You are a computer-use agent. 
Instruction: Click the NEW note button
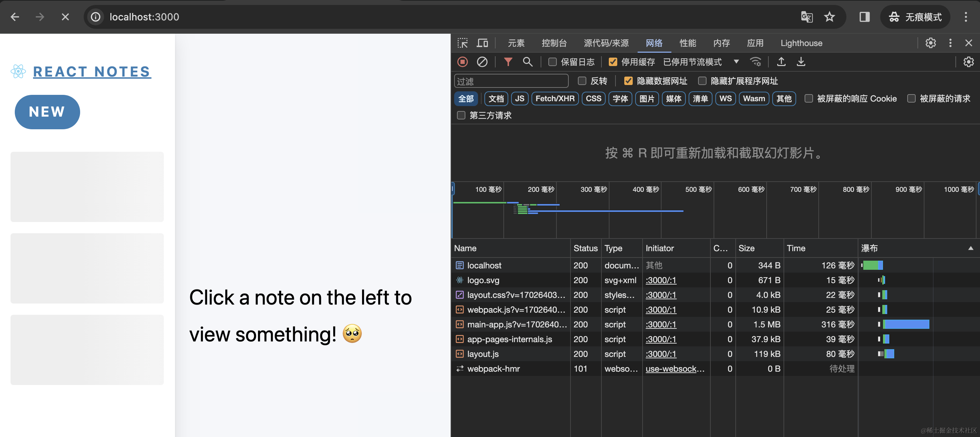point(47,112)
